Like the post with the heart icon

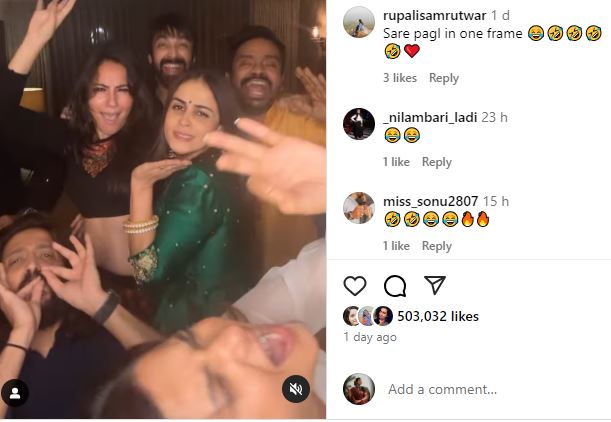(x=355, y=286)
